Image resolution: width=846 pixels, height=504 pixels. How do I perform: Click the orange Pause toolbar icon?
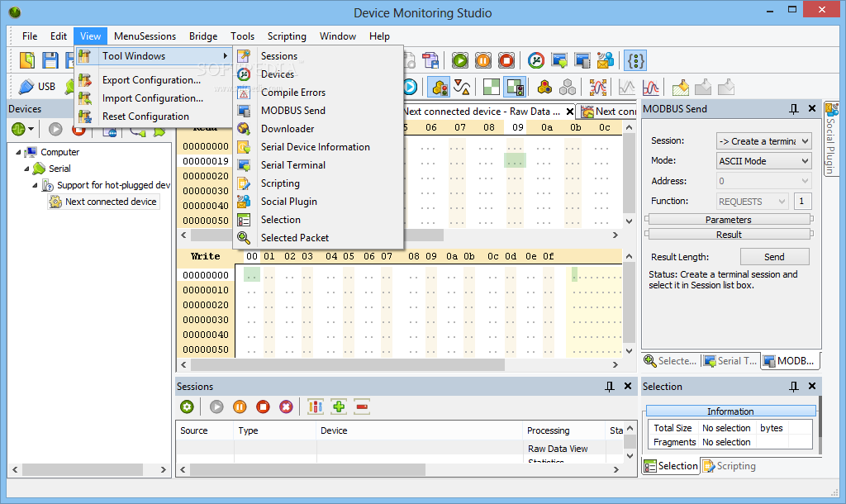pos(483,60)
